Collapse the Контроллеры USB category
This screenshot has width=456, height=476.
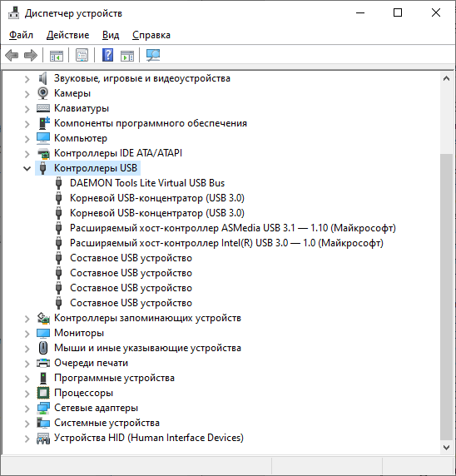click(27, 168)
